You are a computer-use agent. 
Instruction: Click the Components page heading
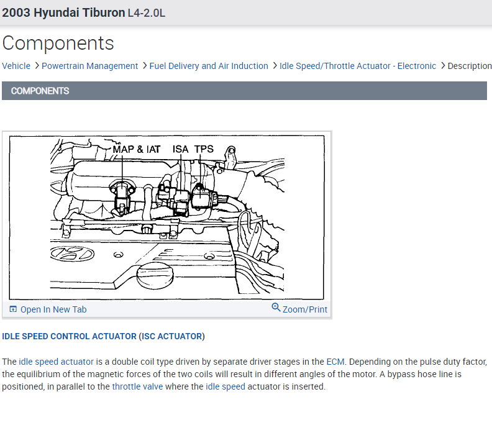click(58, 43)
